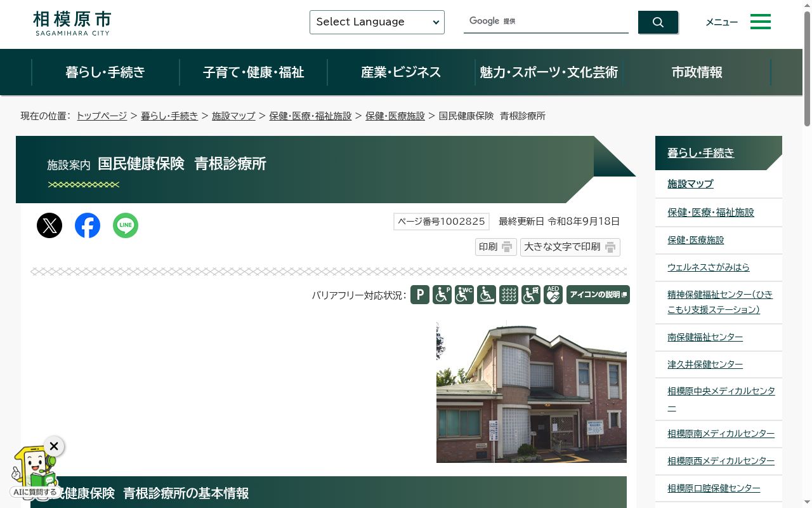Click the 最終更新日 令和8年9月18日 text

(x=559, y=222)
